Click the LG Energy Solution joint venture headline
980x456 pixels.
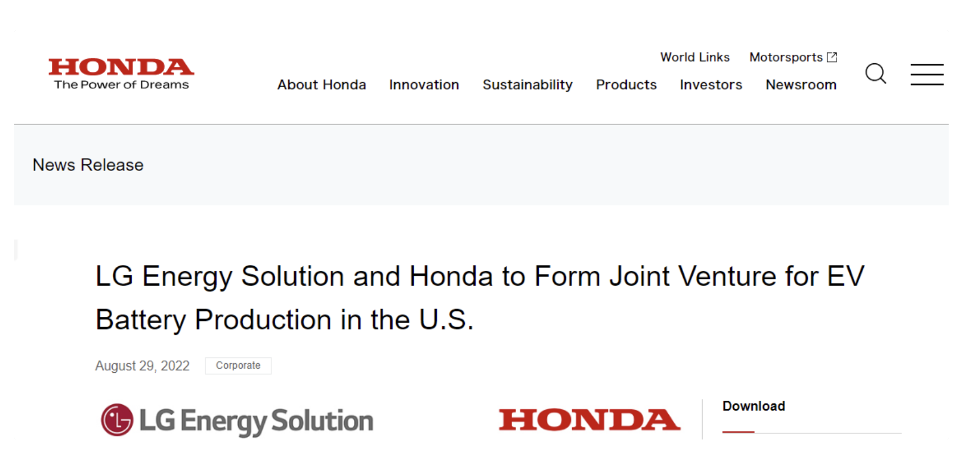click(x=480, y=298)
